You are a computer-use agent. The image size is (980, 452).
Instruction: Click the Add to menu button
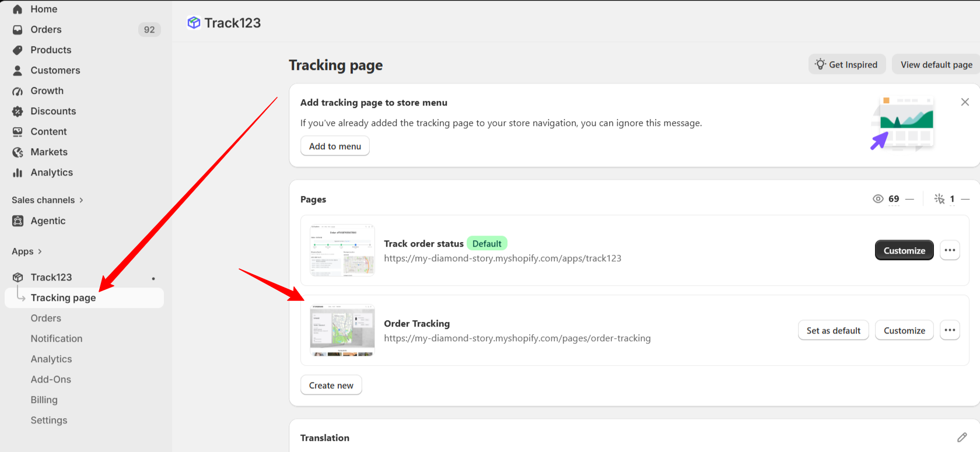pos(335,146)
